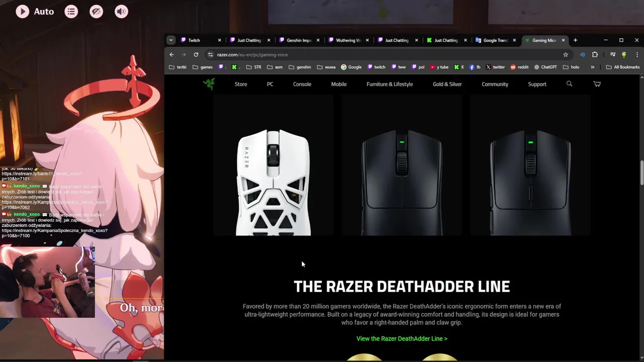Open the tertki bookmark folder
644x362 pixels.
click(x=178, y=67)
